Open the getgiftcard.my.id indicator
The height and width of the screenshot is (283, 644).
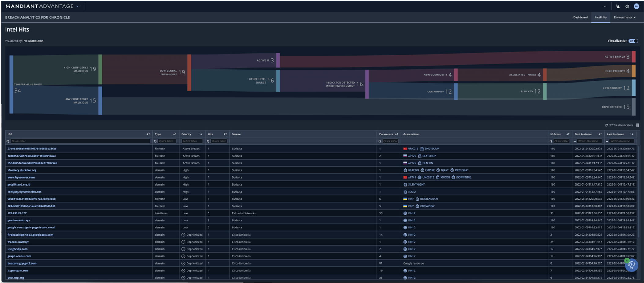tap(19, 185)
